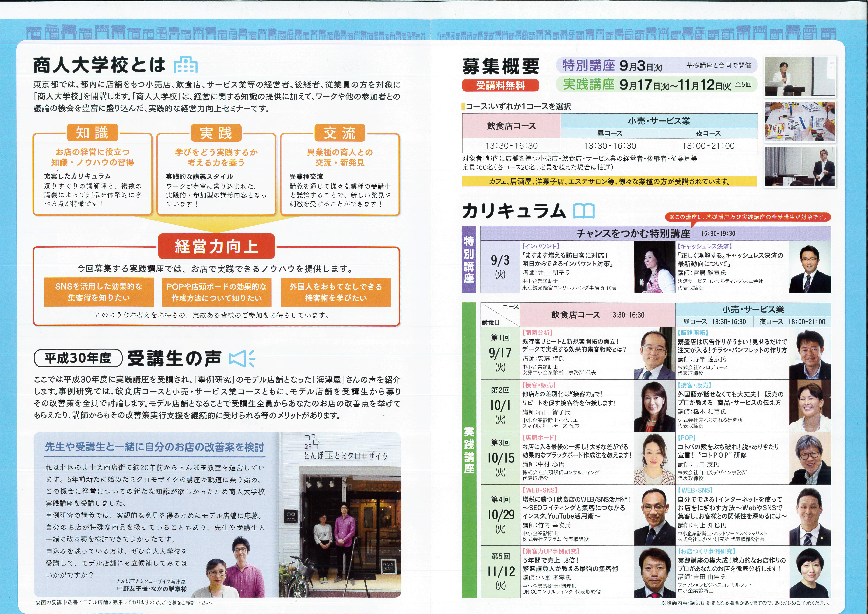Click the 交流 orange heading tab
Viewport: 868px width, 614px height.
(339, 133)
